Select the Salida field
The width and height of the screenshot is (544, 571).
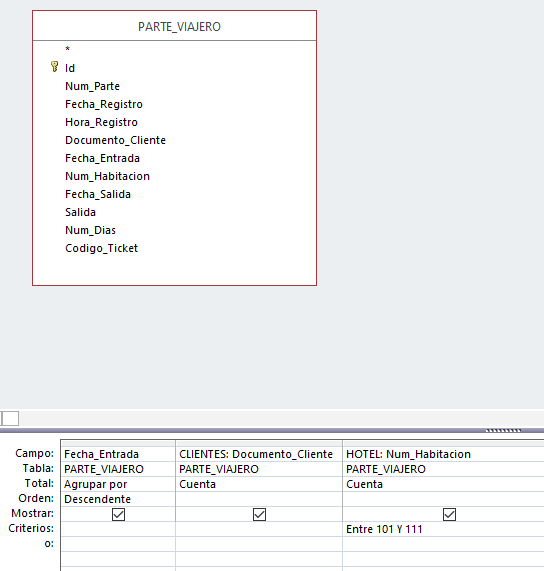pos(80,212)
